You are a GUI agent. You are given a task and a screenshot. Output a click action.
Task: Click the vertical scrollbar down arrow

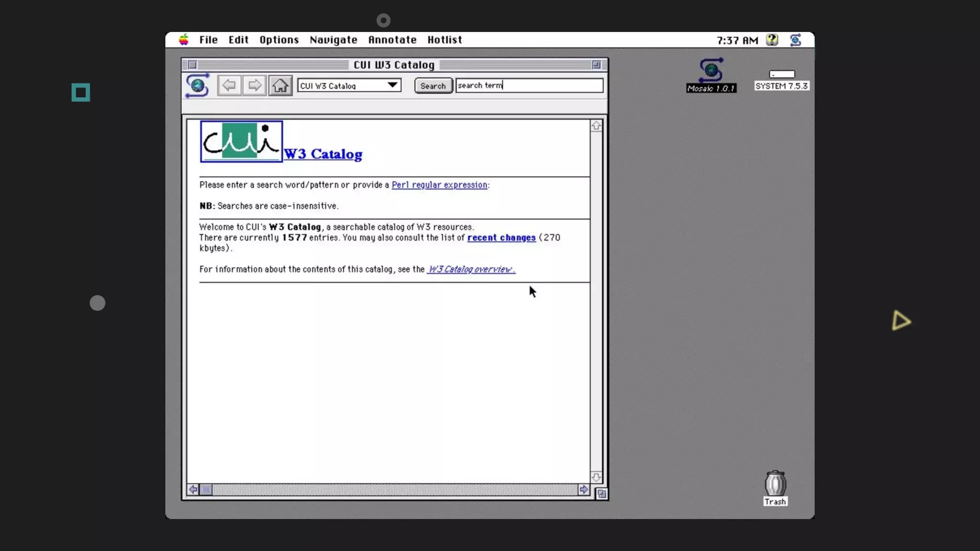pyautogui.click(x=596, y=477)
